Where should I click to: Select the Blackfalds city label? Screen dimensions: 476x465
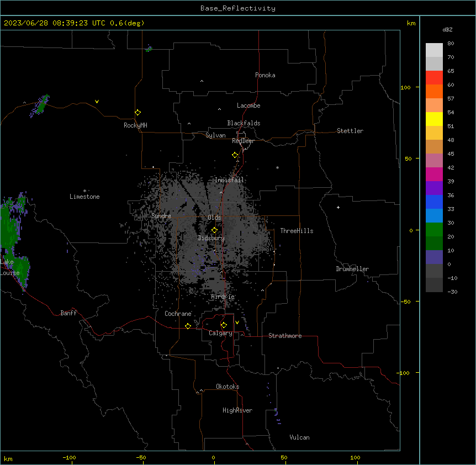point(244,123)
